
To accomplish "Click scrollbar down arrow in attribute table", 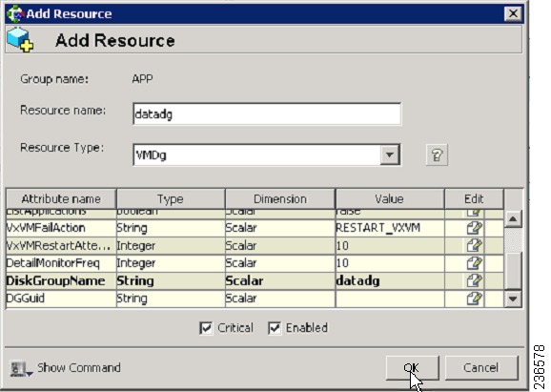I will coord(513,299).
